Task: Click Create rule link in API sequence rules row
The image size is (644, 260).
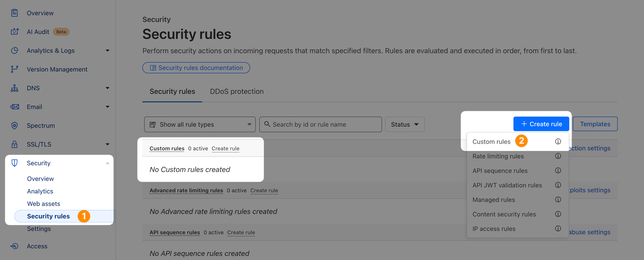Action: 241,232
